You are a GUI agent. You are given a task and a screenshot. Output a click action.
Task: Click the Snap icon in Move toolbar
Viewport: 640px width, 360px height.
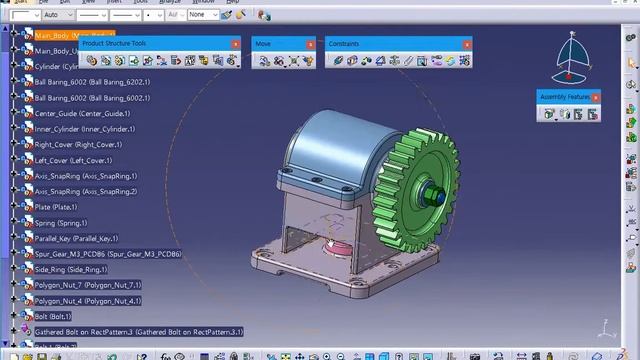coord(279,61)
